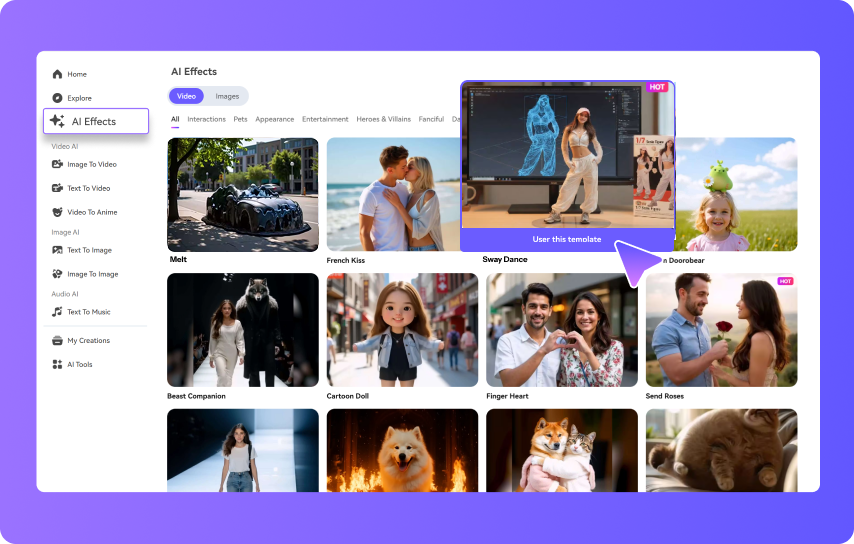Click the Image To Video icon
854x544 pixels.
click(57, 164)
